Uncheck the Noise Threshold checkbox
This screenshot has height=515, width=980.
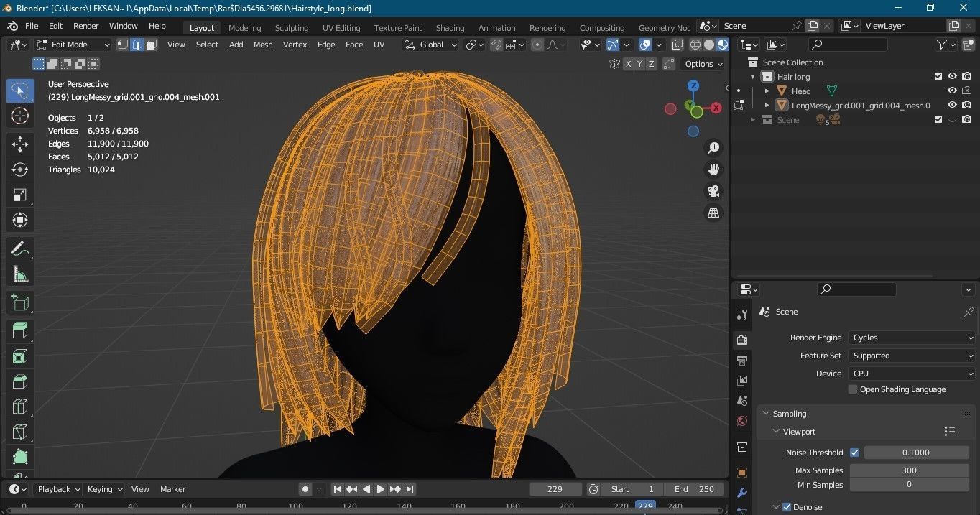tap(854, 453)
